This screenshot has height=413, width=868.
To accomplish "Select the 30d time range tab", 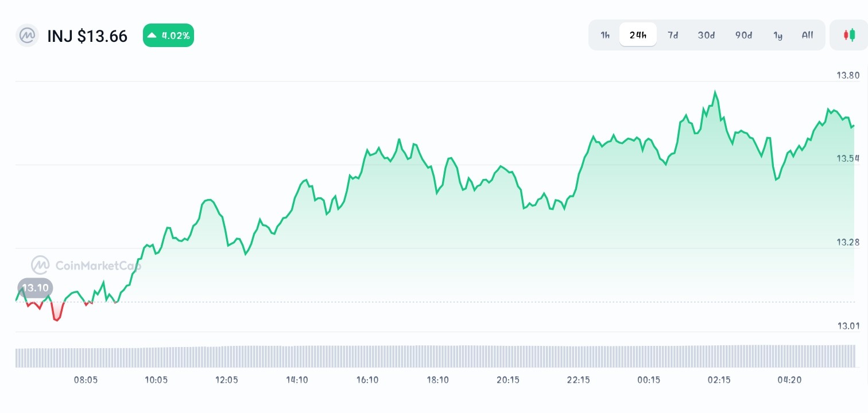I will click(707, 35).
